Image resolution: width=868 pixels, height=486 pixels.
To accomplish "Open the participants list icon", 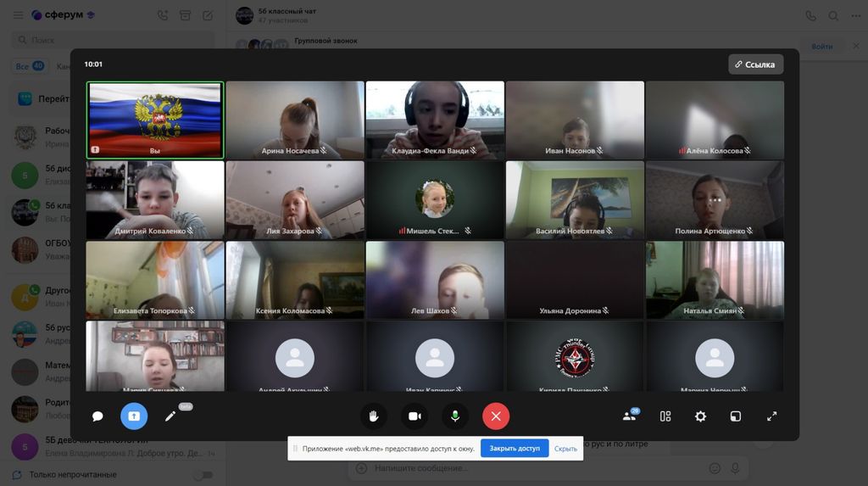I will 630,416.
